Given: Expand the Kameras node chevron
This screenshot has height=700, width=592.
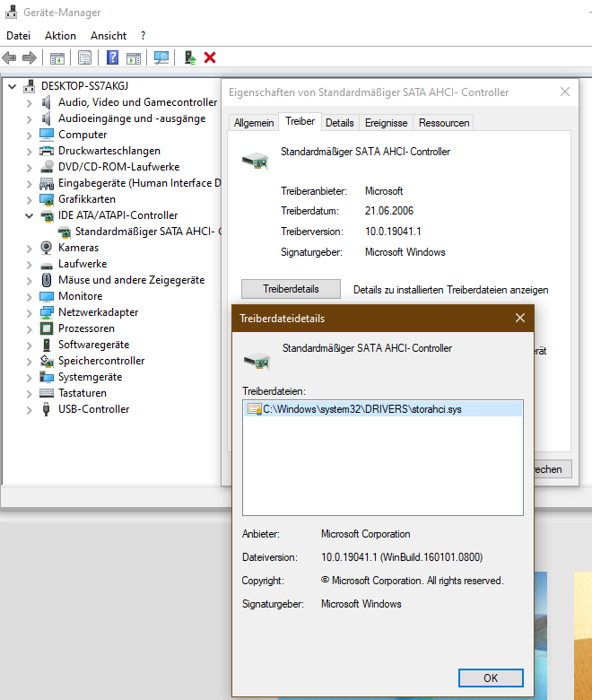Looking at the screenshot, I should [29, 249].
